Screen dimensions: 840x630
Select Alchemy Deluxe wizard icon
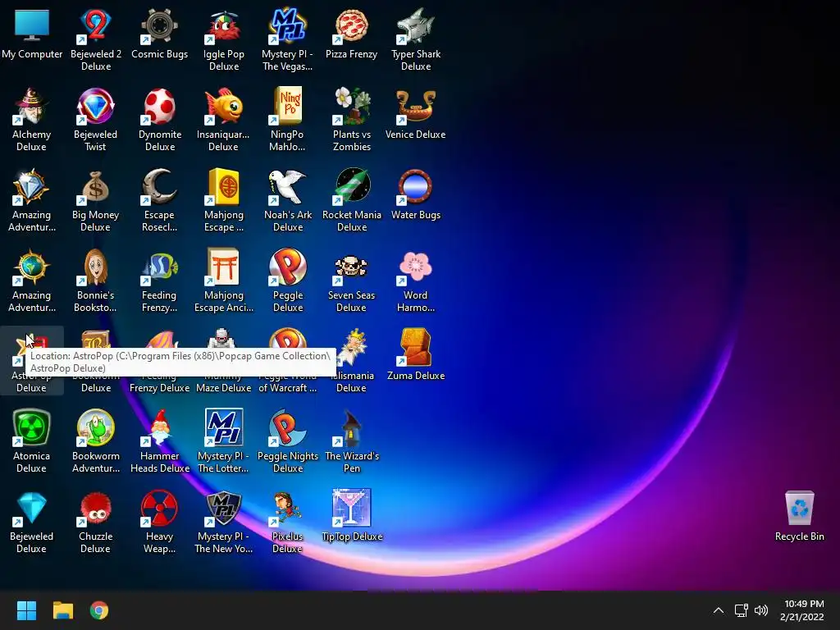(32, 106)
